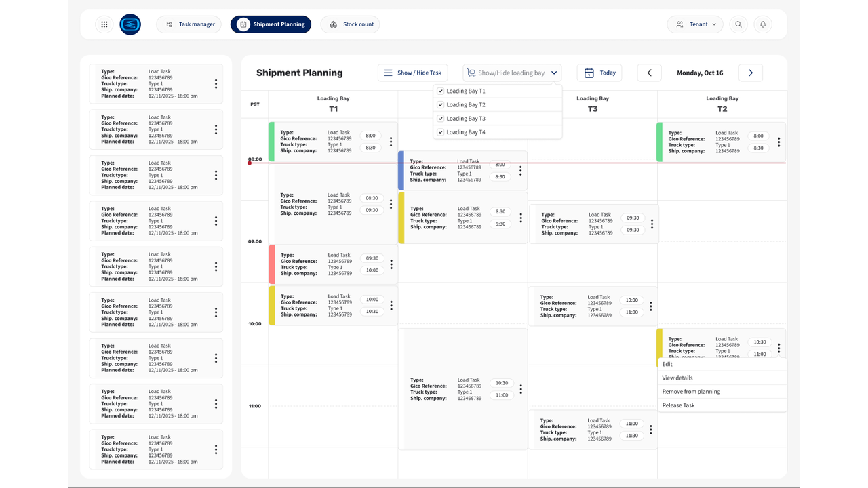Open the Tenant dropdown
Screen dimensions: 868x488
695,24
